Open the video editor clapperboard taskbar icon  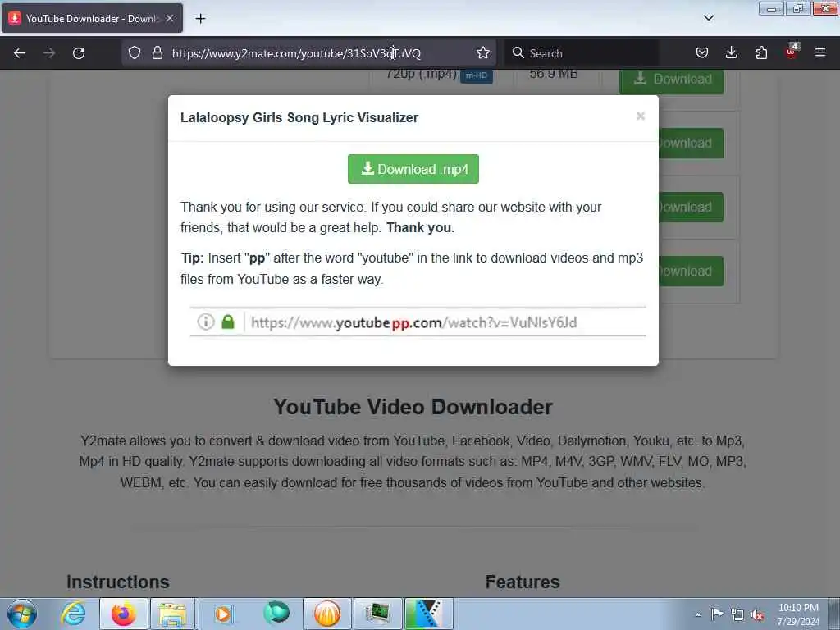[428, 614]
